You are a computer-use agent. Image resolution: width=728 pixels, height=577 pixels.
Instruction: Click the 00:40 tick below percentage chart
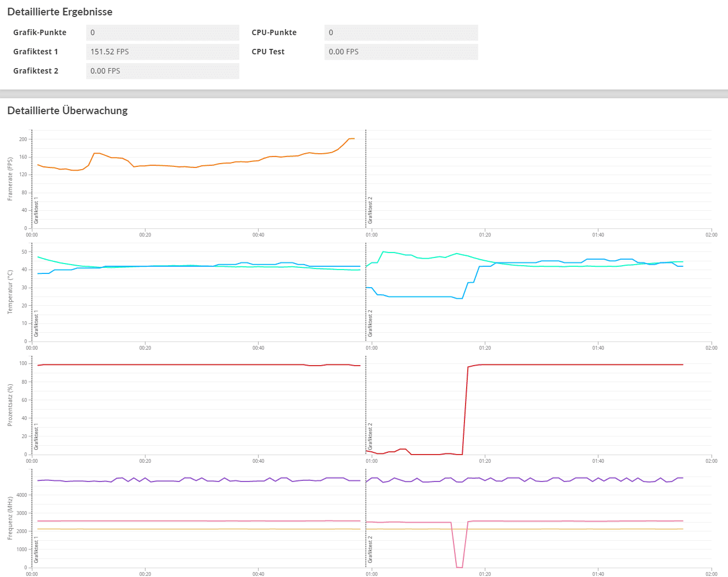tap(258, 461)
